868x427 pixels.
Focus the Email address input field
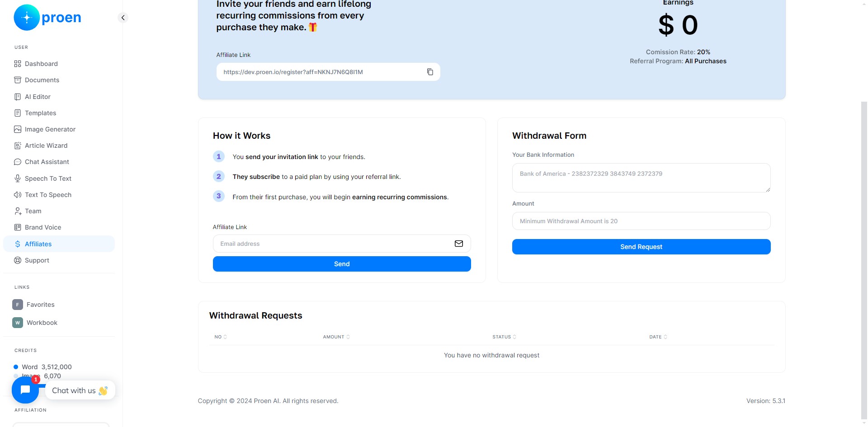point(342,244)
